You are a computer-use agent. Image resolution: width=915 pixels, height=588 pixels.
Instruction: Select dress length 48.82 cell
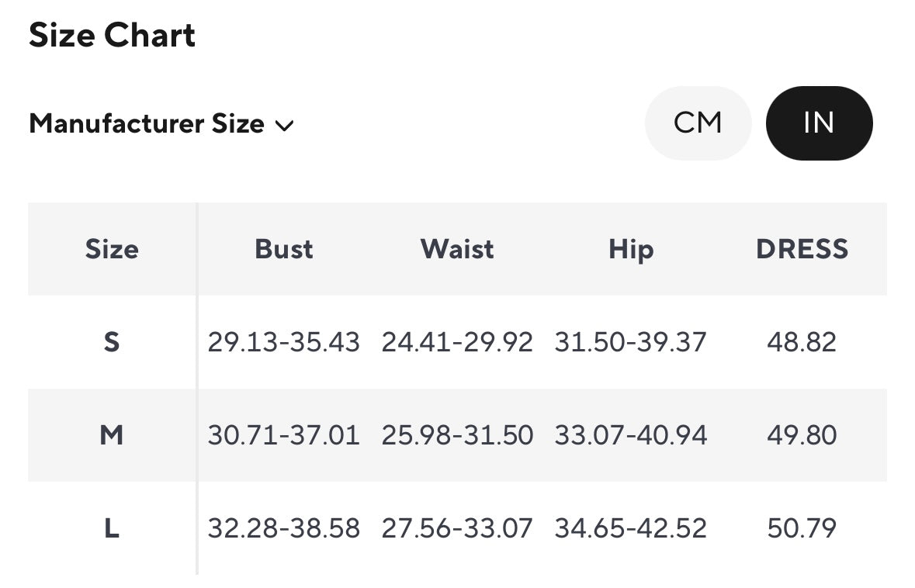click(x=802, y=342)
